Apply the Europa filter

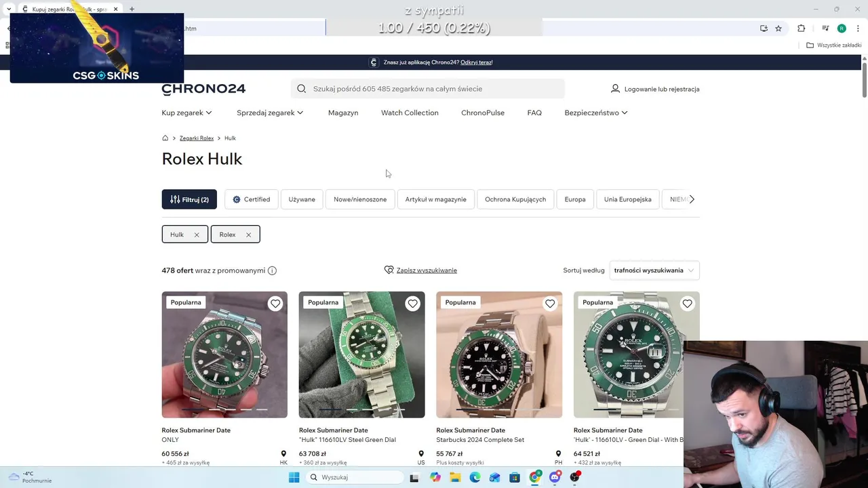pos(575,199)
